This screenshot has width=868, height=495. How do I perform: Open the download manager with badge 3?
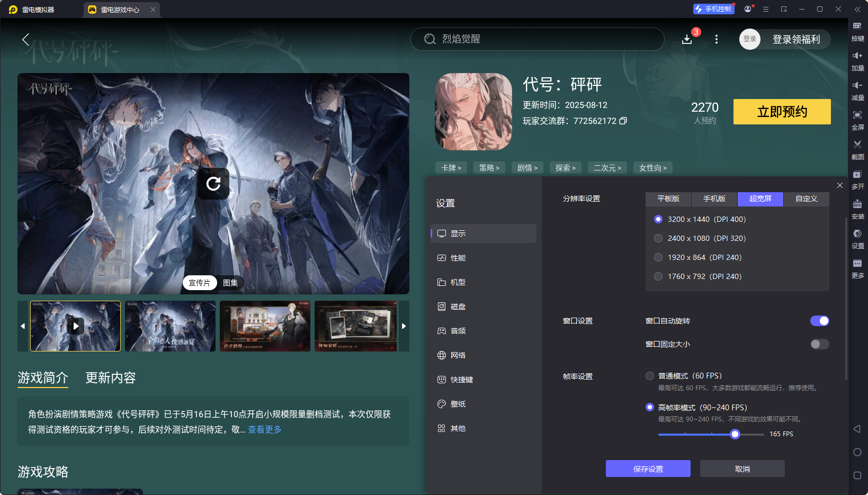tap(687, 39)
